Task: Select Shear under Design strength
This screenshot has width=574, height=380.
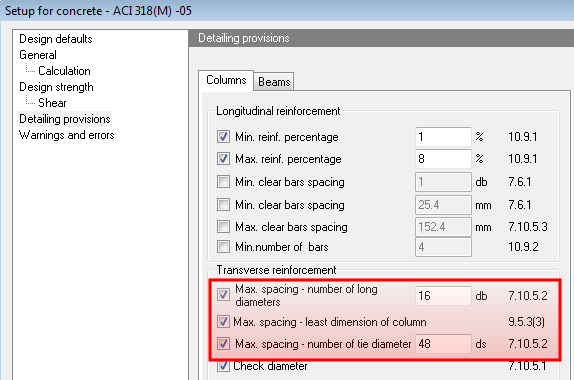Action: tap(52, 103)
